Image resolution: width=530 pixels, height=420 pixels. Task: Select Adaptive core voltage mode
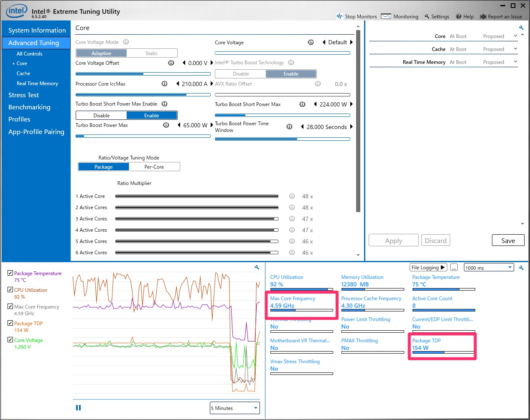point(102,53)
